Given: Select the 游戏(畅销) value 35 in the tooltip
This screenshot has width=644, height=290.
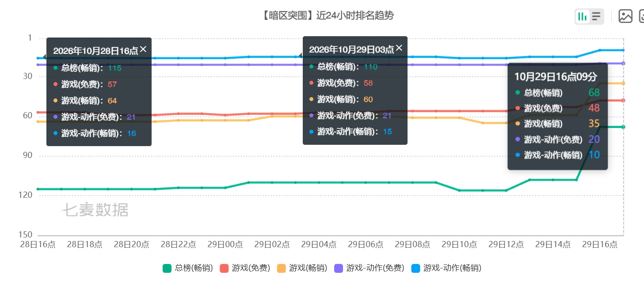Looking at the screenshot, I should pos(594,124).
